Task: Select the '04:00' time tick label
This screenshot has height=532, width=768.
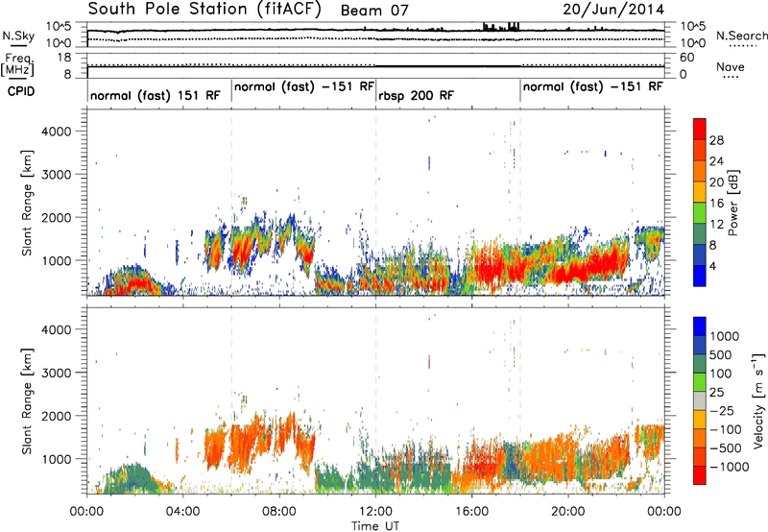Action: coord(182,512)
